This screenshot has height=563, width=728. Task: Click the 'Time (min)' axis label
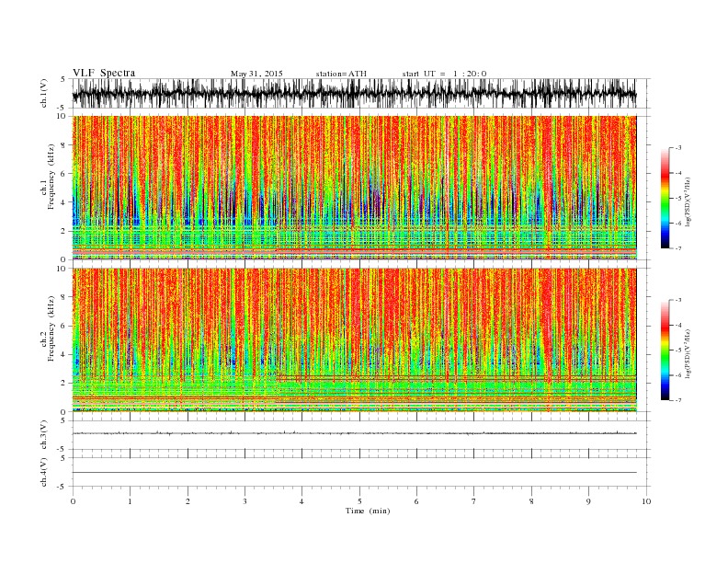coord(368,511)
